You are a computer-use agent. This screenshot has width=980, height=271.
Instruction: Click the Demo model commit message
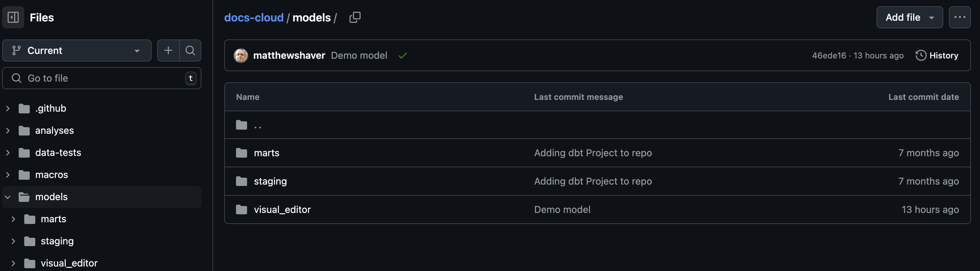[359, 55]
